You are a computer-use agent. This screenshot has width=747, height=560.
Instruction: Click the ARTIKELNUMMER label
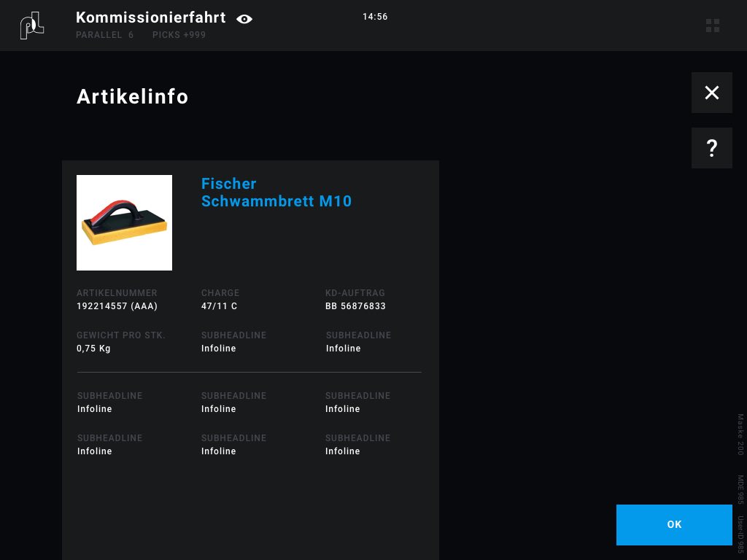tap(117, 293)
